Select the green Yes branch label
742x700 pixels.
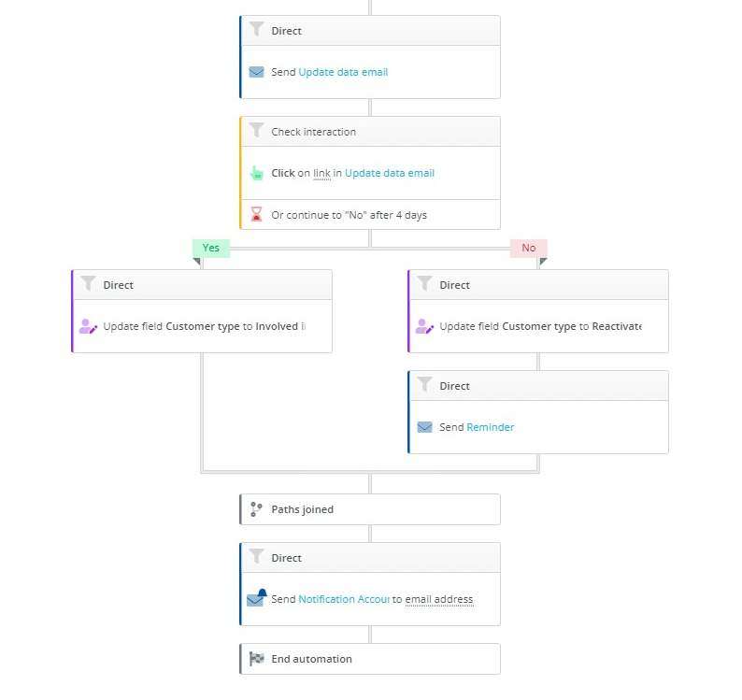click(211, 248)
